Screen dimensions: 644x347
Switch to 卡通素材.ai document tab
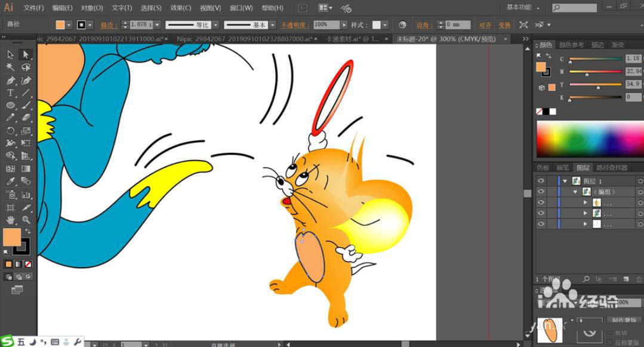coord(352,39)
